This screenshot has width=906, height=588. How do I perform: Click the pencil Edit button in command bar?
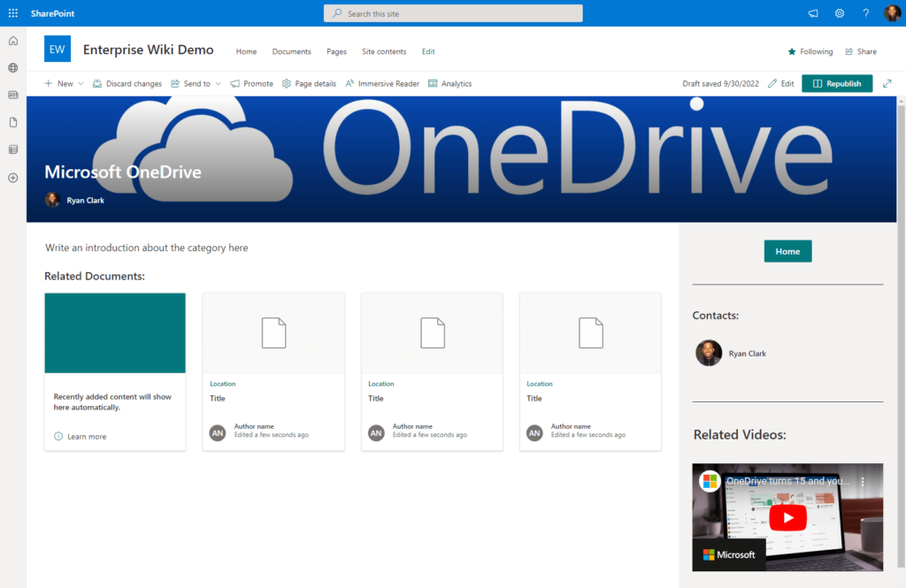(780, 84)
